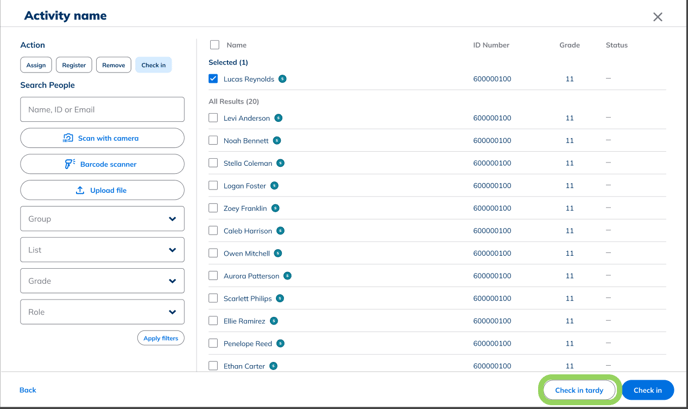Click the badge icon beside Ethan Carter
This screenshot has height=409, width=688.
(x=273, y=366)
